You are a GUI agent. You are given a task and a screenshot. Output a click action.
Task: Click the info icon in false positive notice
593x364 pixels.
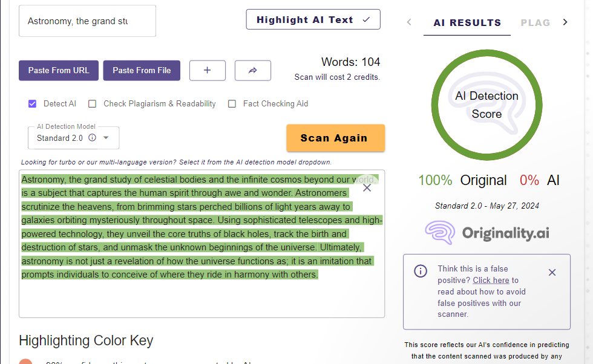pyautogui.click(x=421, y=271)
